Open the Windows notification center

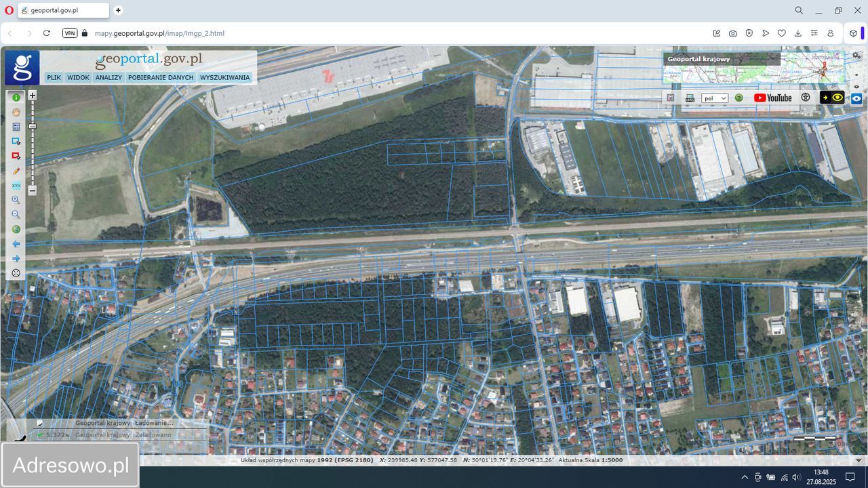[850, 477]
